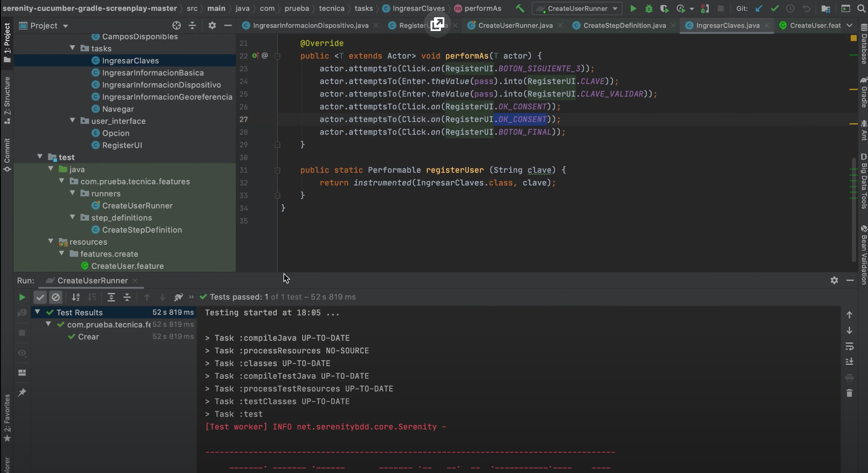Rerun tests with green play icon in Run panel

[22, 297]
